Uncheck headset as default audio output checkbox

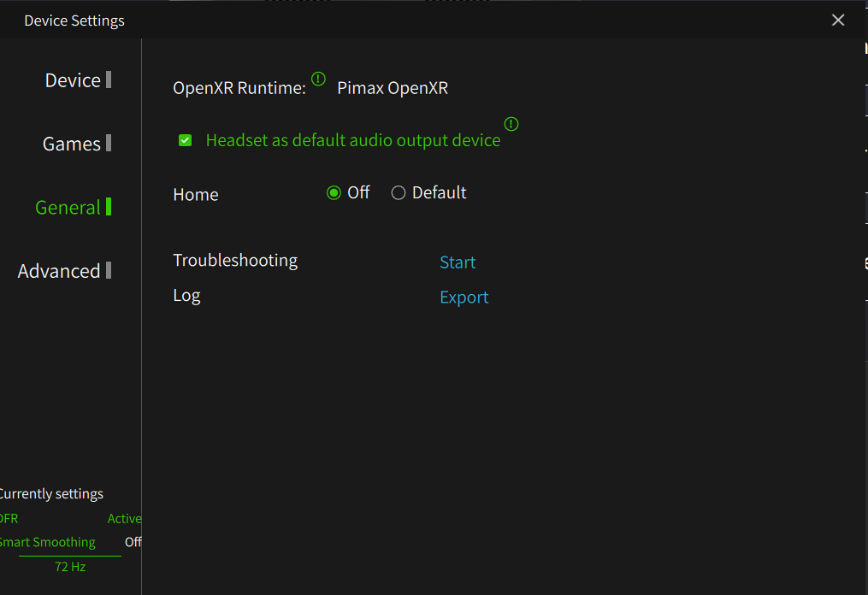click(x=185, y=140)
